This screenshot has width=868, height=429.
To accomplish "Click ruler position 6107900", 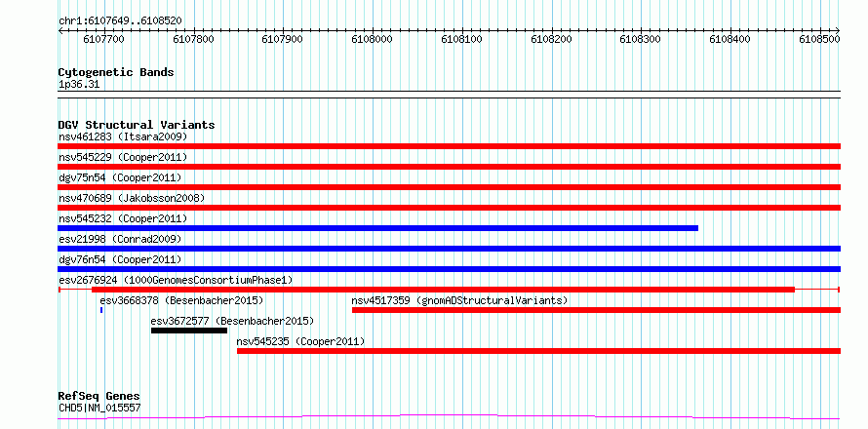I will pos(283,39).
